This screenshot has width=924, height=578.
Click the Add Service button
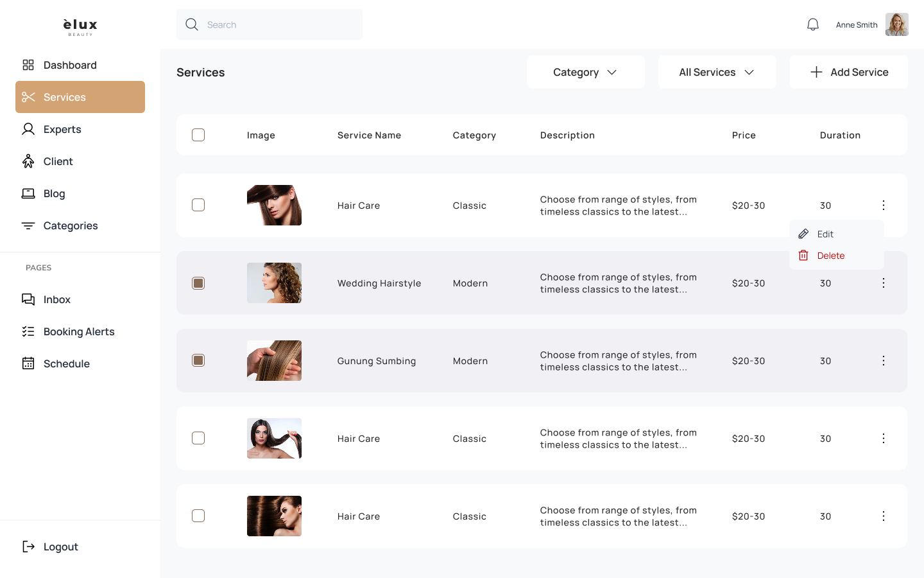(848, 72)
